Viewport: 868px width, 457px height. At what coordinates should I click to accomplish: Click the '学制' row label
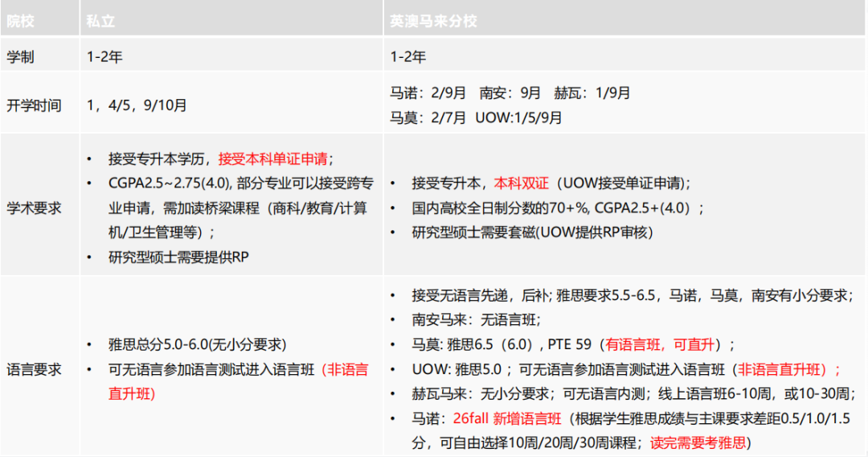20,56
